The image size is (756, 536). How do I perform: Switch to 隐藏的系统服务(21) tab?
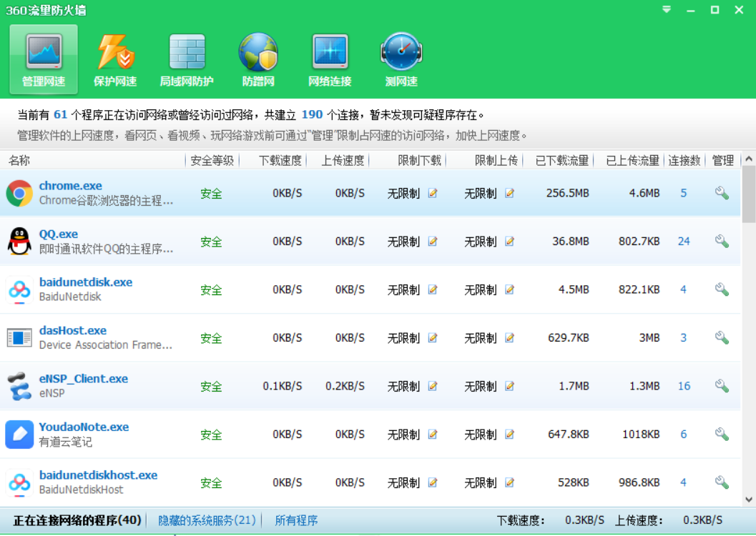(207, 520)
